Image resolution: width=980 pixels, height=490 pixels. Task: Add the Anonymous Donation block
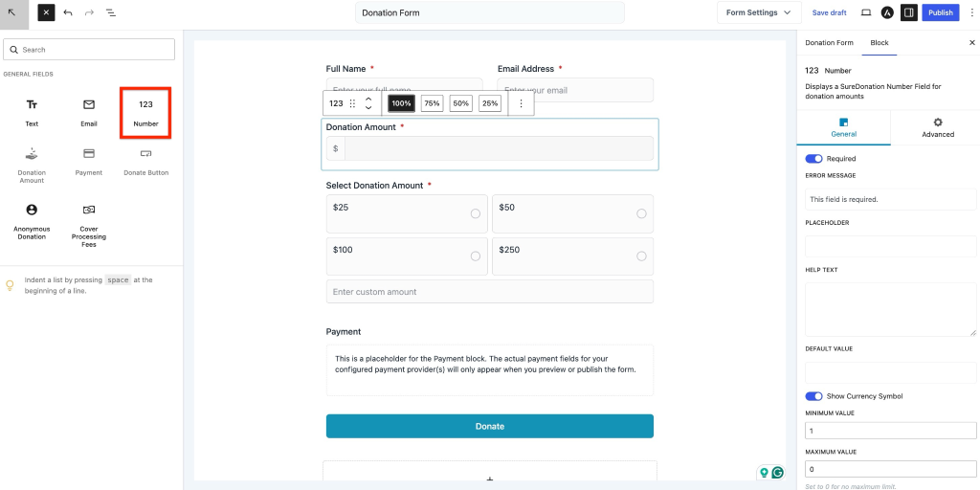32,222
